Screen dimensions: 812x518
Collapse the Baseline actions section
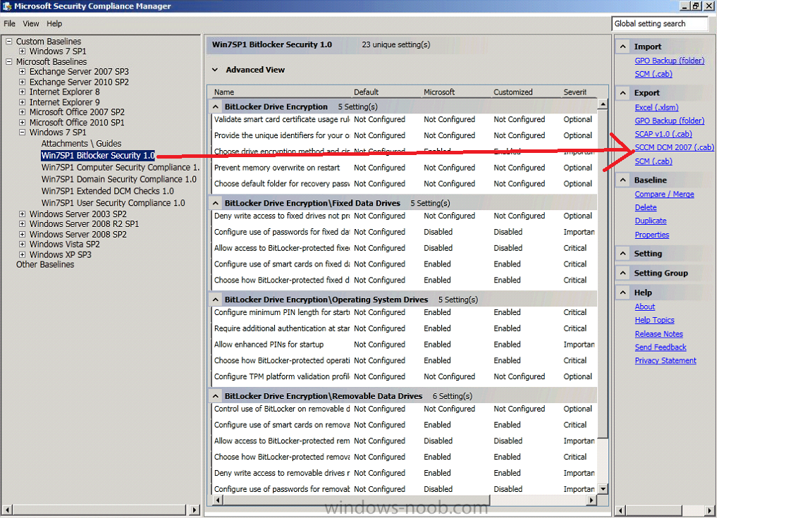click(623, 180)
